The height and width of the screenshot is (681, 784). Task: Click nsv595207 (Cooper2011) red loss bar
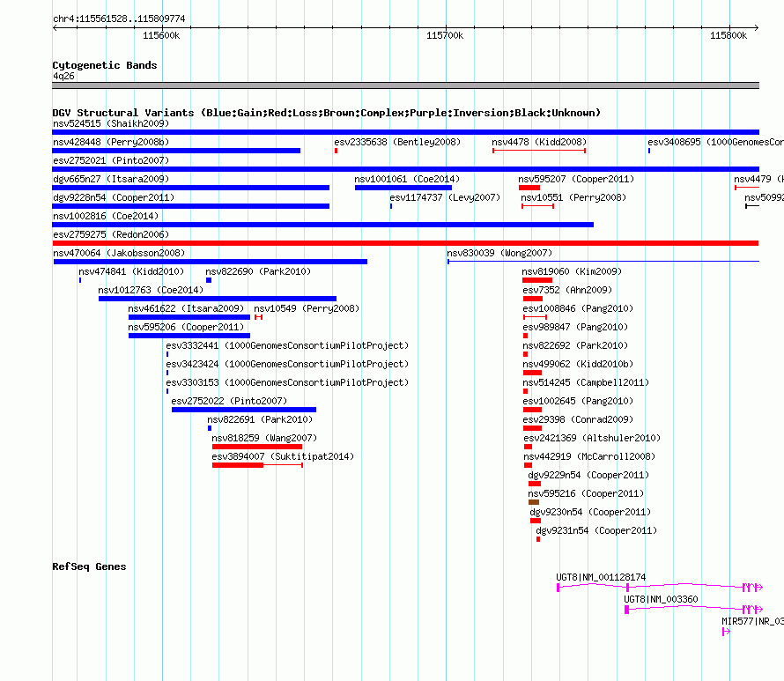(x=529, y=188)
